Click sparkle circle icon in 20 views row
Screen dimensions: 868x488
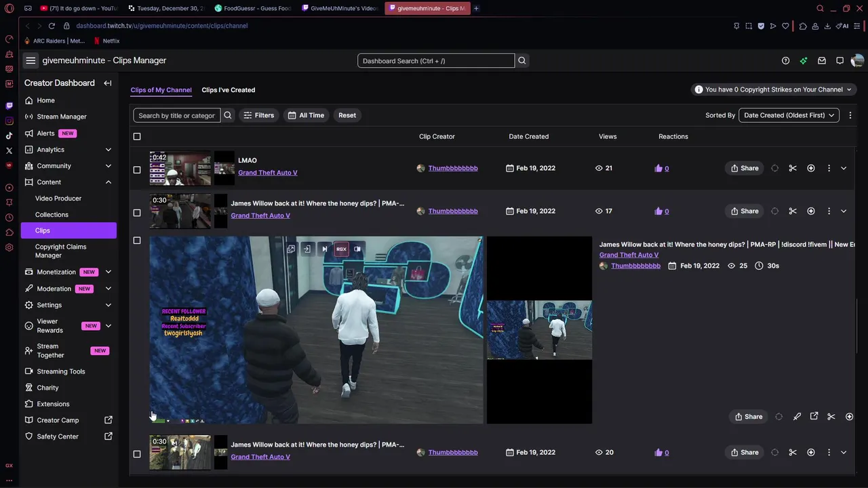point(811,452)
